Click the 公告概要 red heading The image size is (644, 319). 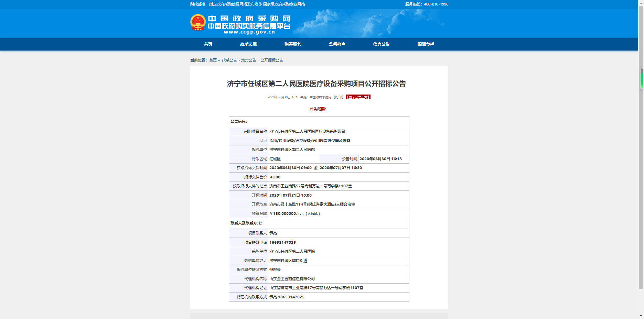(318, 109)
